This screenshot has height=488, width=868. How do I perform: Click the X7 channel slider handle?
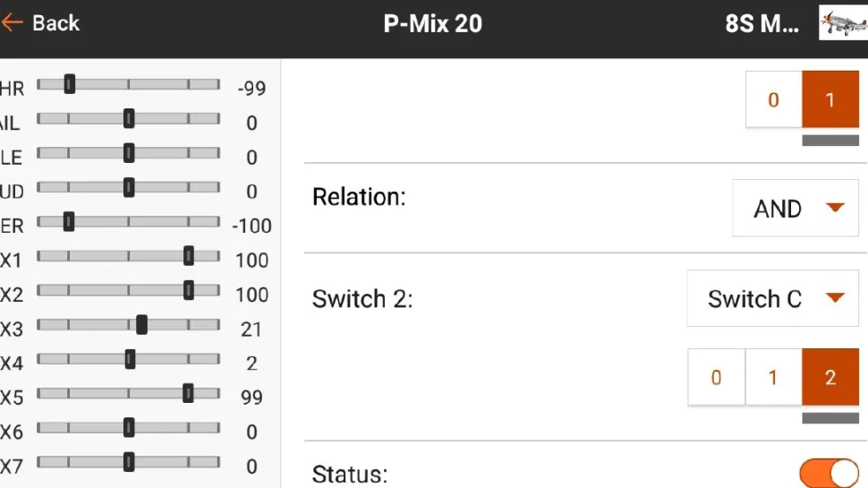(x=129, y=462)
